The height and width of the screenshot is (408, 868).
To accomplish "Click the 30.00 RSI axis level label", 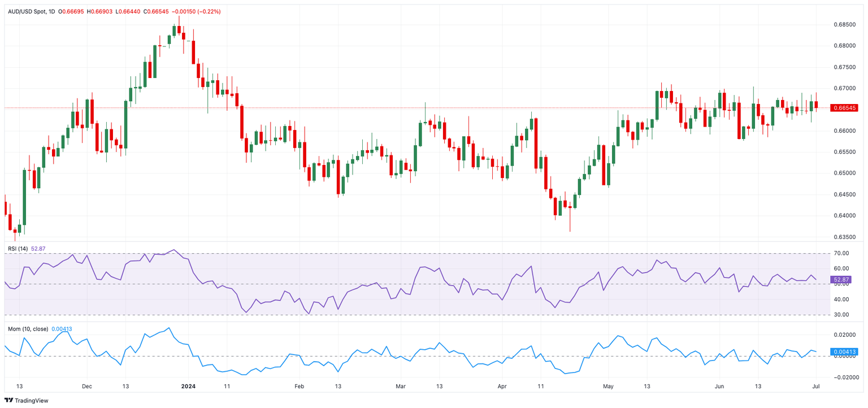I will click(x=840, y=315).
